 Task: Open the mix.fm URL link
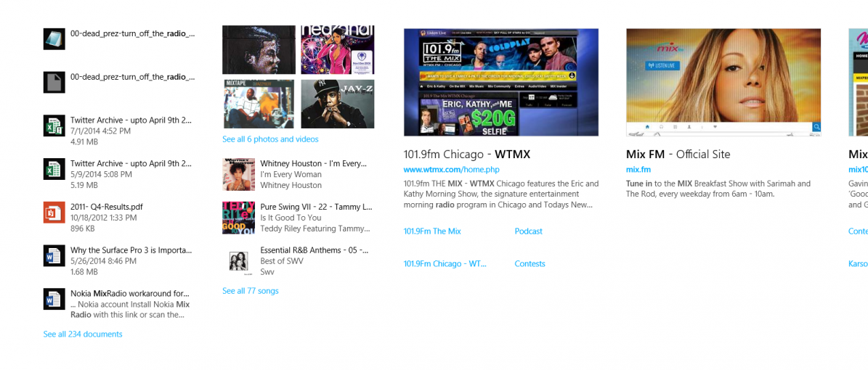[638, 170]
